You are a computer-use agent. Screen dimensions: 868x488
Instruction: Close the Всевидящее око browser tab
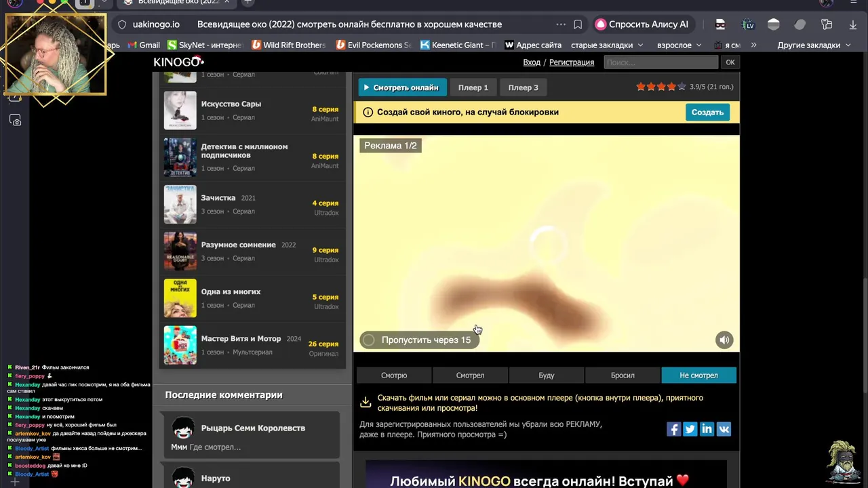click(x=227, y=2)
